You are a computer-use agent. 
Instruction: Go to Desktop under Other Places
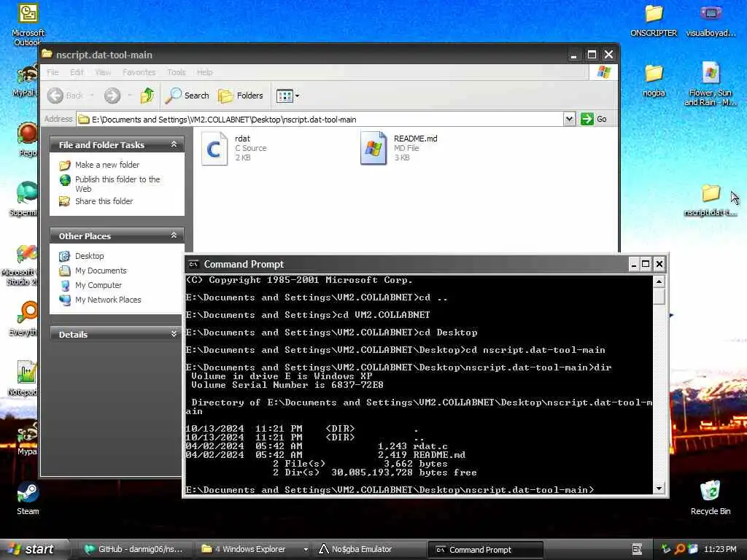90,256
